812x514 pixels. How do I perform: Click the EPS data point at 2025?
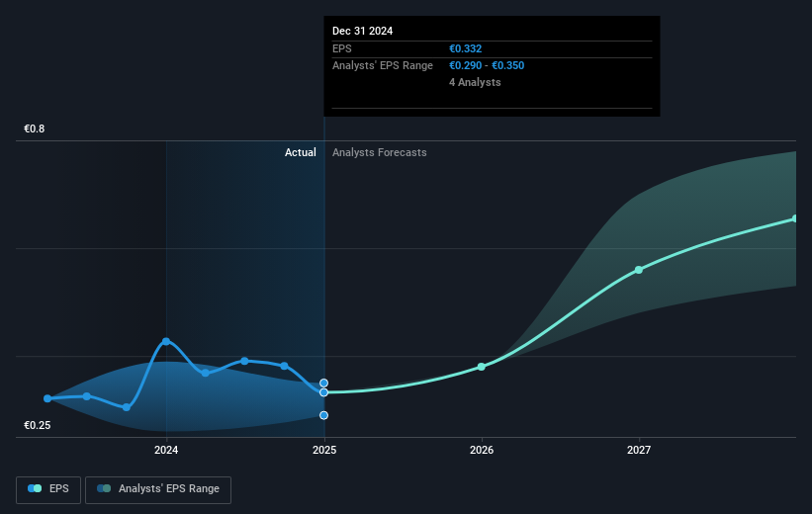click(323, 392)
